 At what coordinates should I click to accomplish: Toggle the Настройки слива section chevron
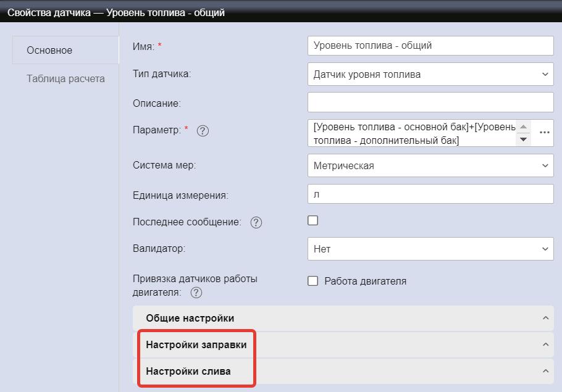tap(545, 372)
